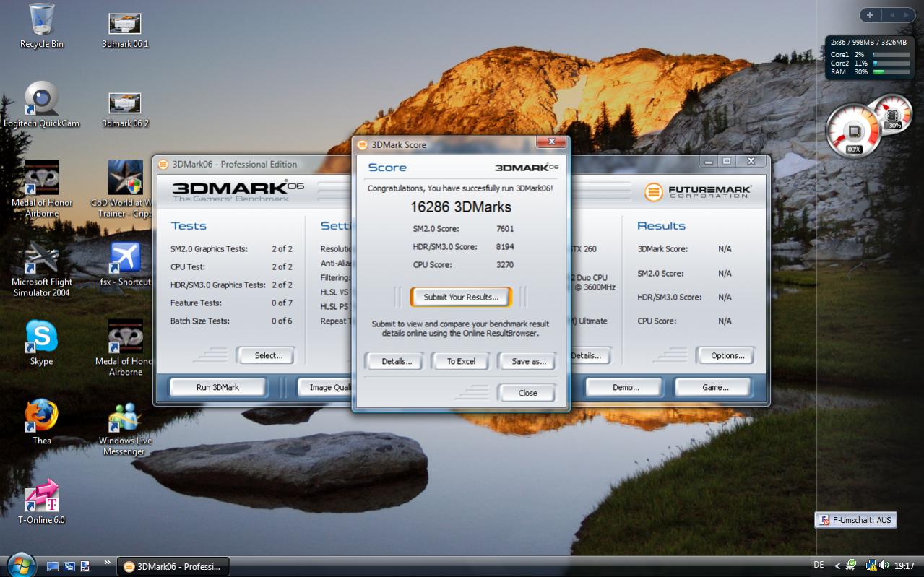Click HDR/SM3.0 Score value 8194
The width and height of the screenshot is (924, 577).
click(x=505, y=247)
